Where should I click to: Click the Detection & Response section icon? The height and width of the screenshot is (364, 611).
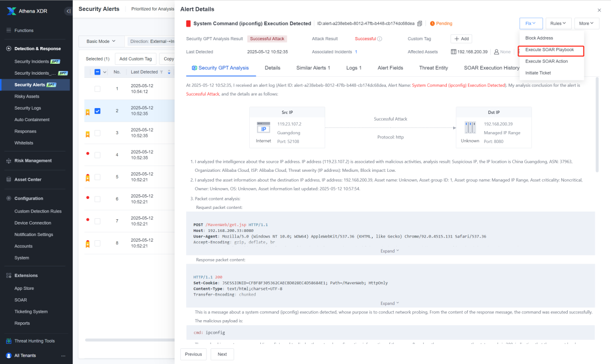point(8,49)
